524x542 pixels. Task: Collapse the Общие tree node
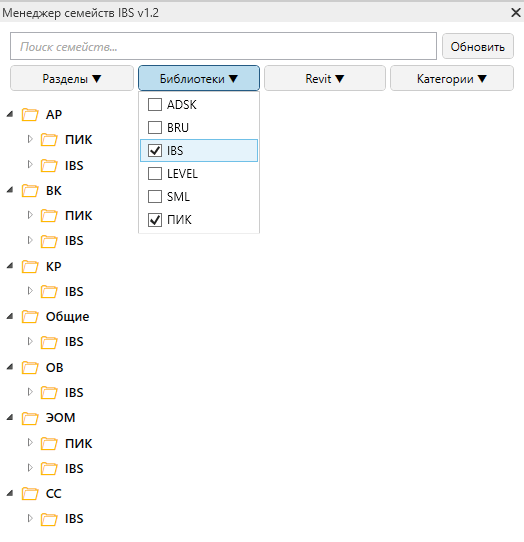point(10,316)
